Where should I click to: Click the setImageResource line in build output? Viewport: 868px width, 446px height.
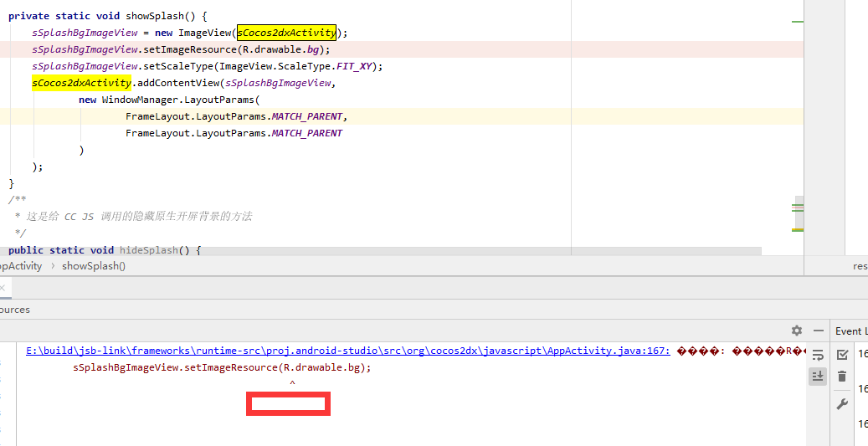point(222,367)
